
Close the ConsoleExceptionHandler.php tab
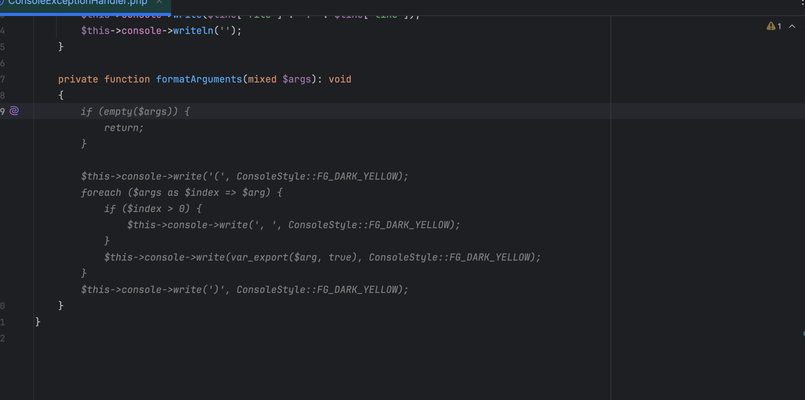(x=160, y=2)
